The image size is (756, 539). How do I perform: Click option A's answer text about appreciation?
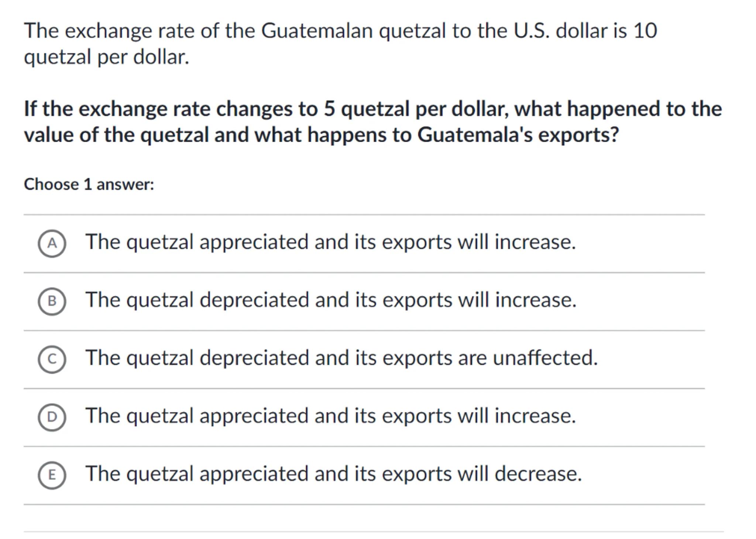[x=330, y=242]
